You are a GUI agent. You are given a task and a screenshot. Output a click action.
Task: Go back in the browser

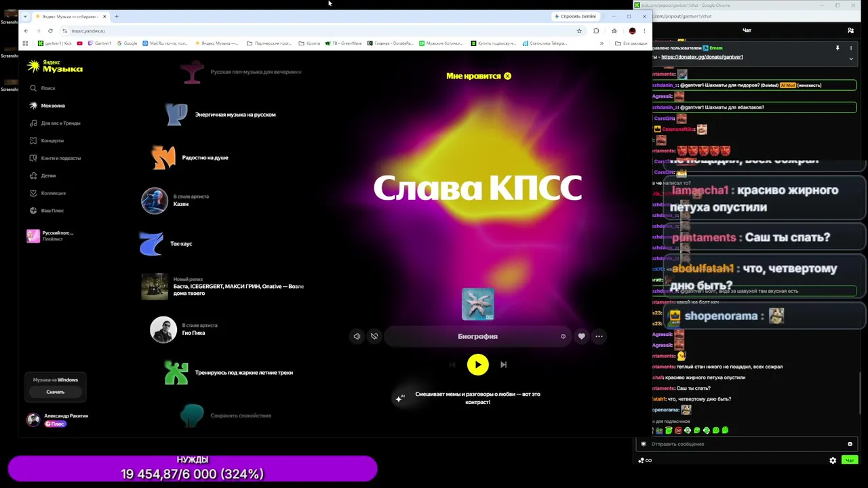coord(26,30)
